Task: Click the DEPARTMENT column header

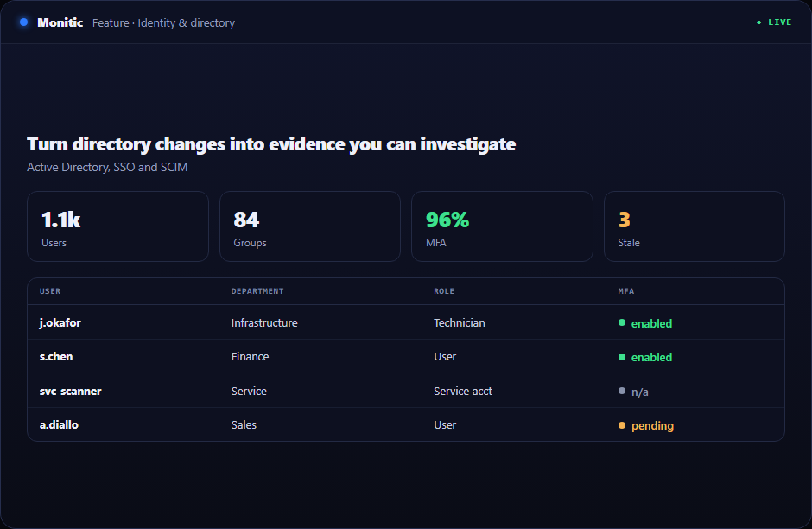Action: click(x=257, y=291)
